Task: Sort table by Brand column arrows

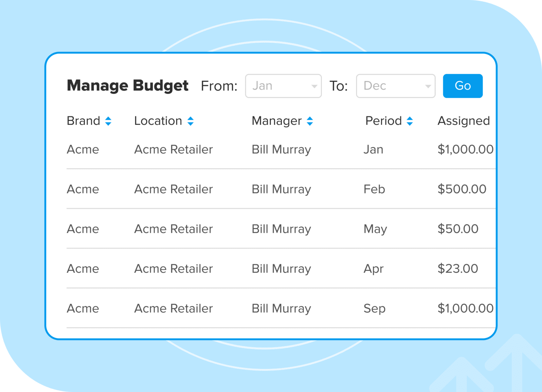Action: (108, 121)
